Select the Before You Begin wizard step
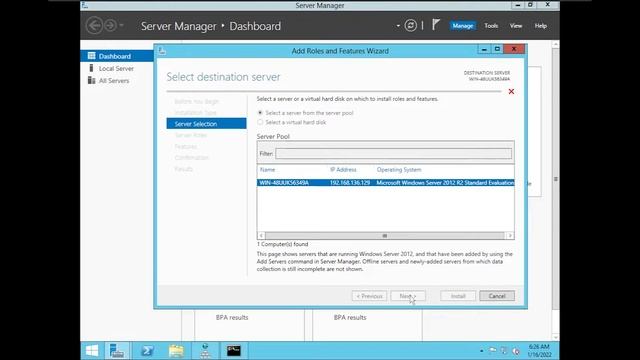The height and width of the screenshot is (360, 640). pyautogui.click(x=196, y=101)
